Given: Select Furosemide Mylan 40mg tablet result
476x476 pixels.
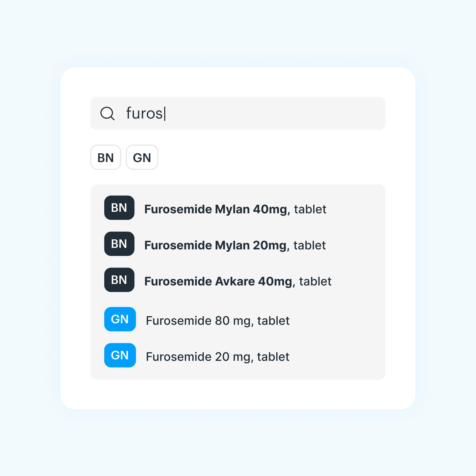Looking at the screenshot, I should point(235,209).
